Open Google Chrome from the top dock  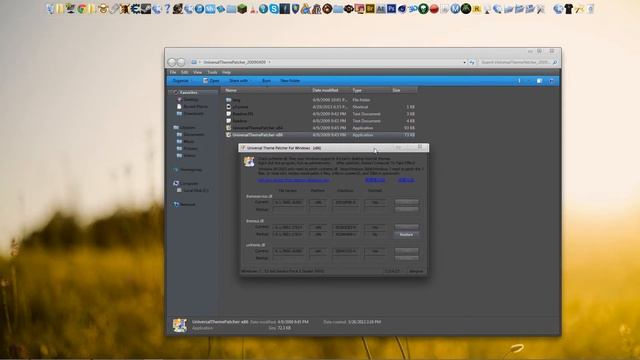(x=82, y=9)
